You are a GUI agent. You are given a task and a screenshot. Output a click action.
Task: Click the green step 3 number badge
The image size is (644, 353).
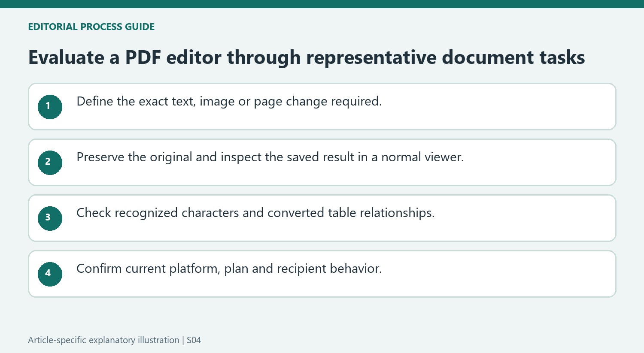(50, 218)
